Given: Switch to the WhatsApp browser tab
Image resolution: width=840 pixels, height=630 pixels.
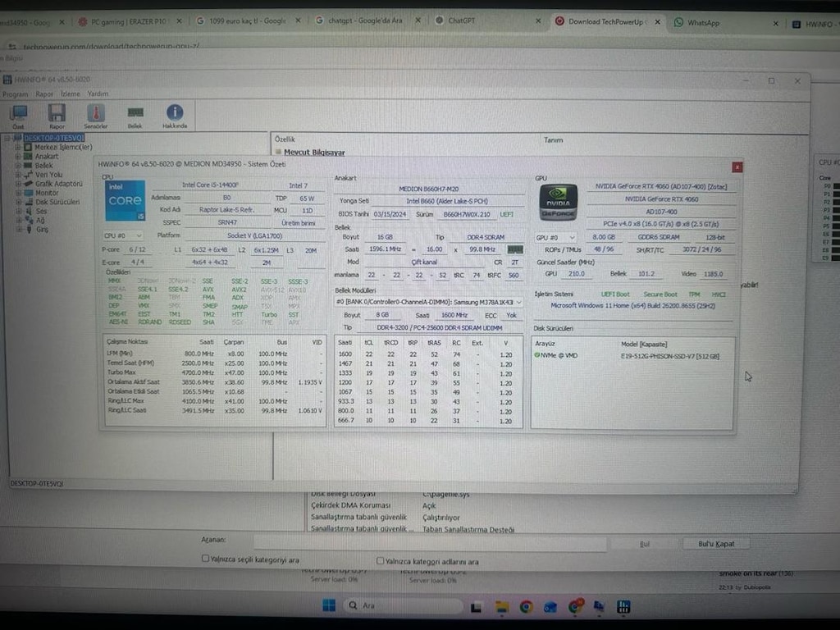Looking at the screenshot, I should point(724,22).
